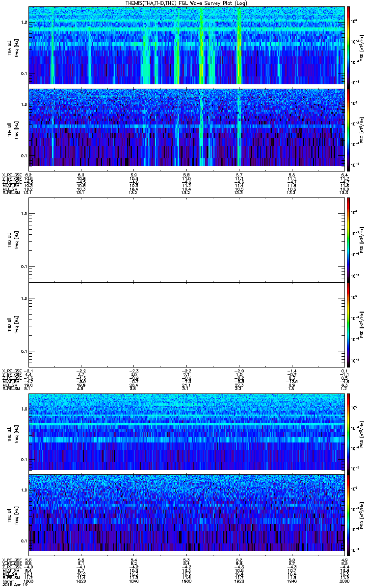Click the PSD color bar beside THD B-perpendicular panel
Screen dimensions: 368x588
click(x=349, y=240)
